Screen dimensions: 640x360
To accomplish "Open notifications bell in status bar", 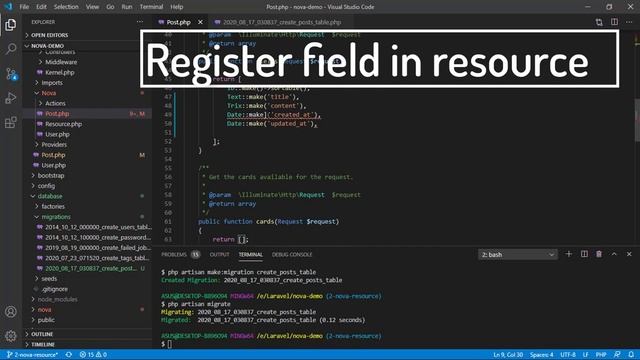I will coord(631,355).
